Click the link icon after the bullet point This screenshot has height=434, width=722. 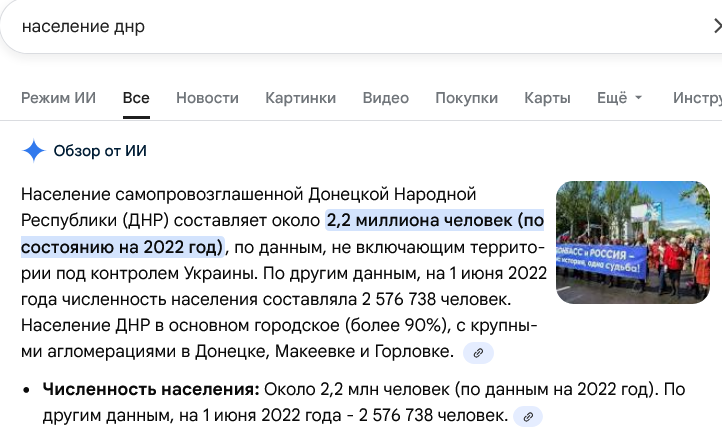(528, 416)
